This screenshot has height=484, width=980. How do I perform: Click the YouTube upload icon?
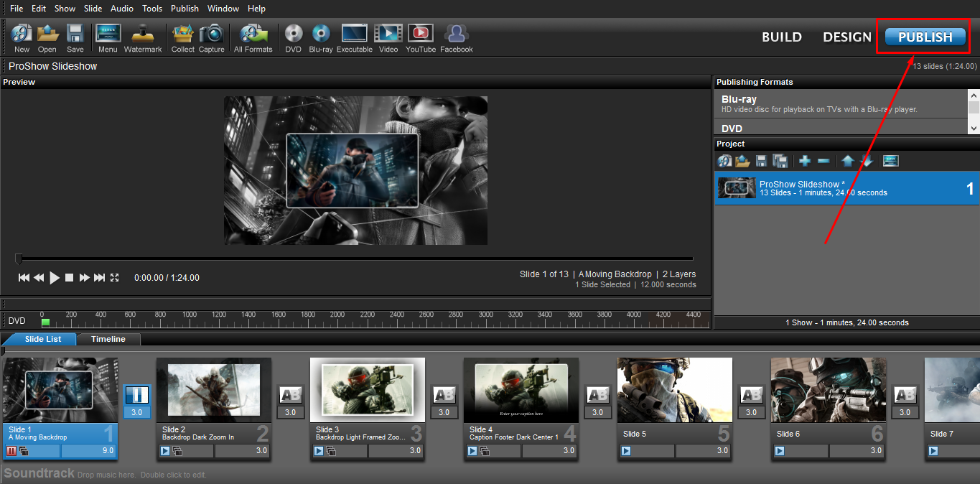[421, 33]
